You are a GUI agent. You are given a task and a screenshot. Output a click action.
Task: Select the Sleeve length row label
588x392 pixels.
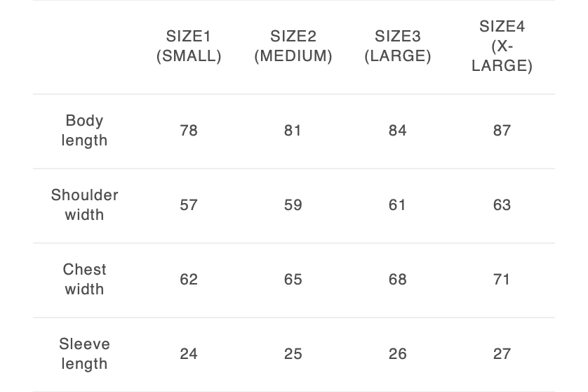click(84, 354)
